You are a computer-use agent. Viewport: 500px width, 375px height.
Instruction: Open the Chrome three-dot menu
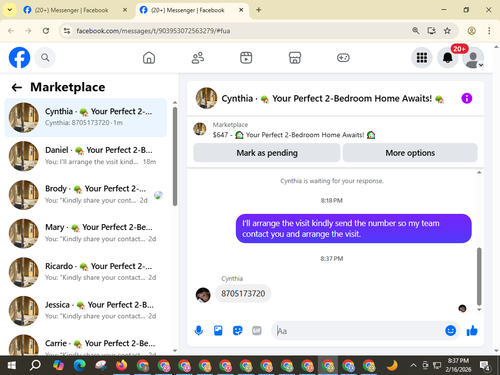(489, 31)
